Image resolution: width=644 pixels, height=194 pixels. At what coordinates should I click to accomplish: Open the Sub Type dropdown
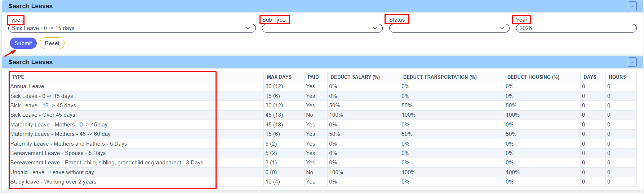(x=322, y=28)
